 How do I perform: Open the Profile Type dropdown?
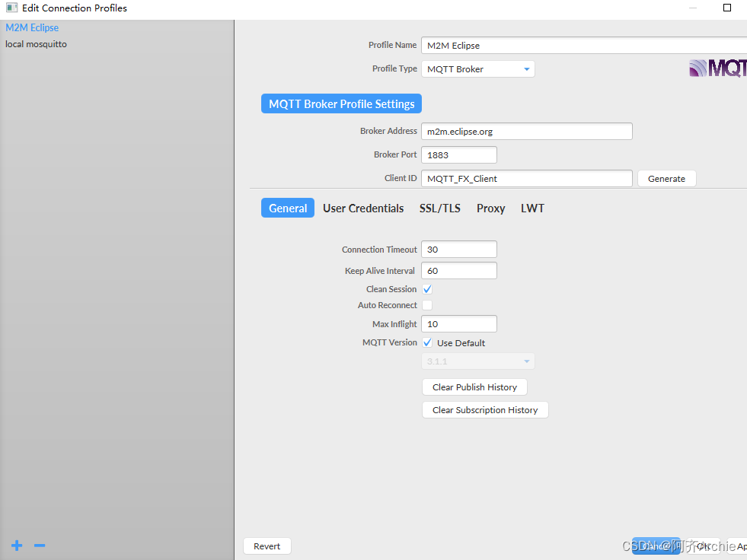pos(478,69)
